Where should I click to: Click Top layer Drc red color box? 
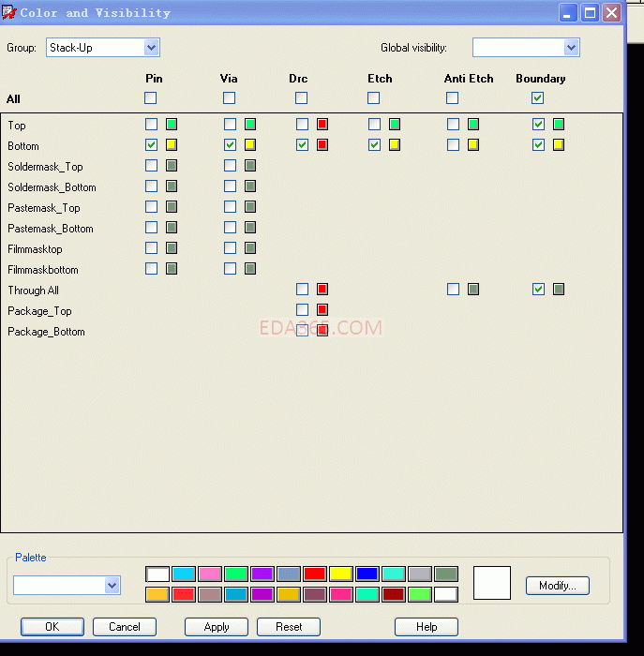coord(322,125)
